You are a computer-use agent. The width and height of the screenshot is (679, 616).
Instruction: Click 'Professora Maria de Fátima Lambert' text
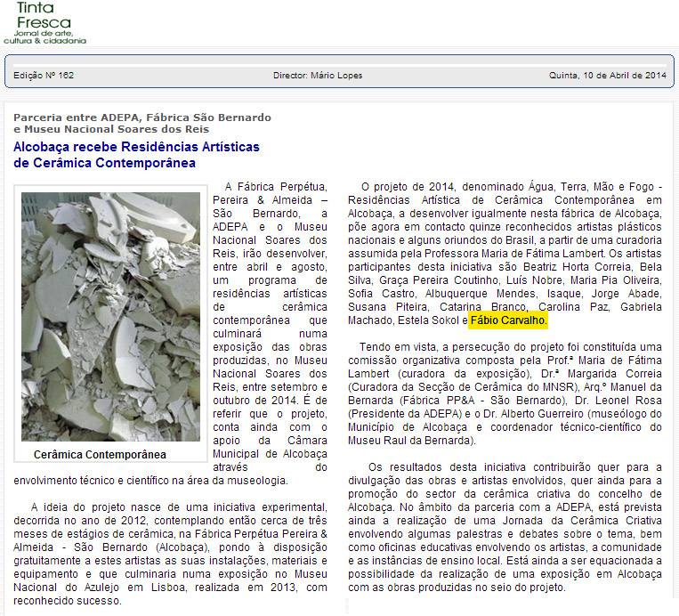click(513, 254)
